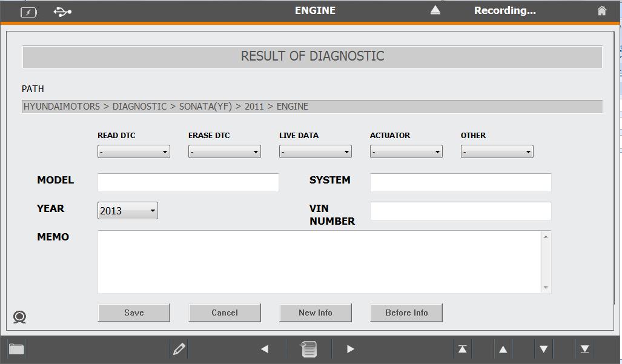
Task: Click the Before Info button
Action: [x=406, y=313]
